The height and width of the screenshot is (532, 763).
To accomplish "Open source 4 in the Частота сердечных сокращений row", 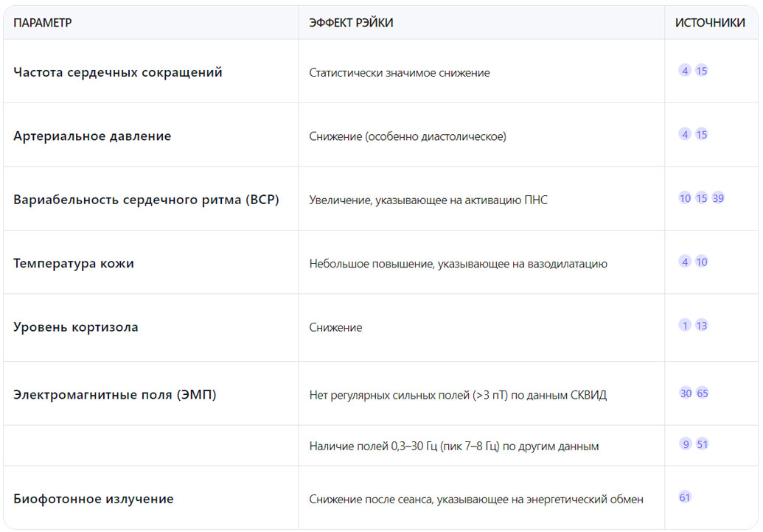I will 686,71.
